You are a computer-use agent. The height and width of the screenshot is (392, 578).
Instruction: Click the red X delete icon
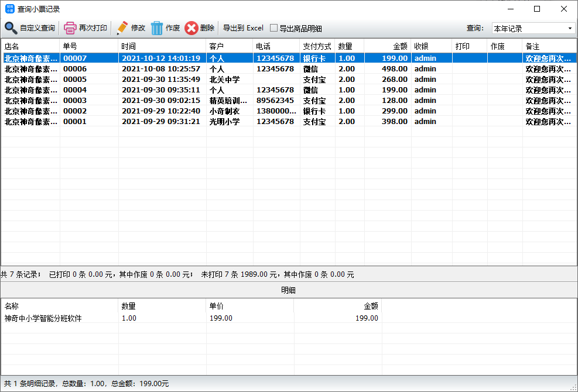click(x=191, y=28)
